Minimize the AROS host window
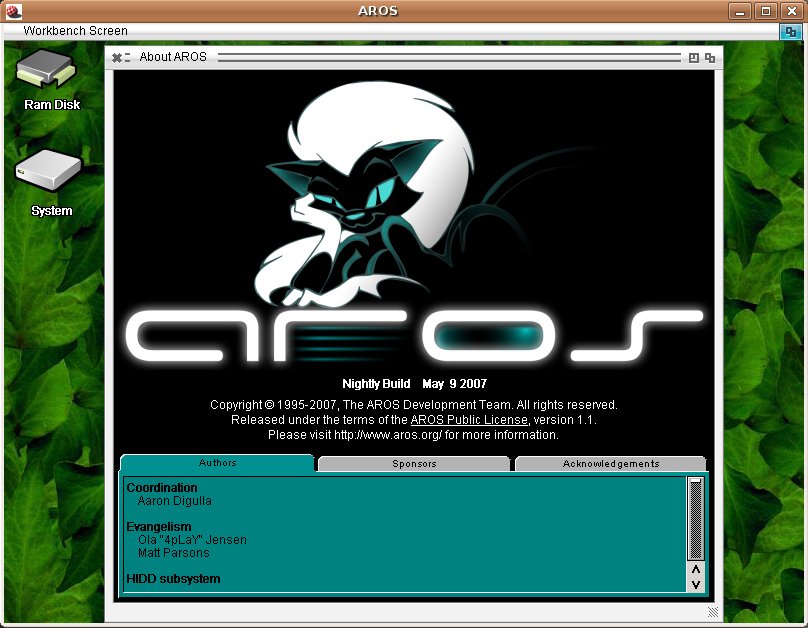Screen dimensions: 808x628 tap(742, 11)
